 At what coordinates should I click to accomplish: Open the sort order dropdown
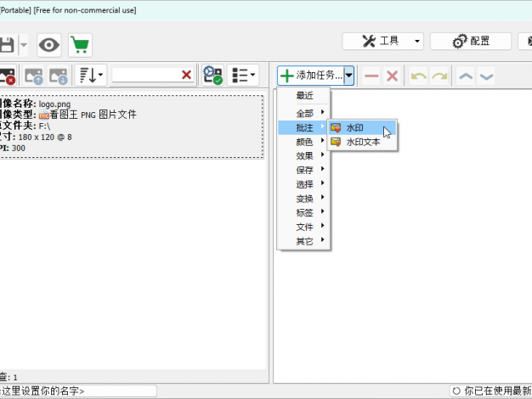pyautogui.click(x=91, y=76)
